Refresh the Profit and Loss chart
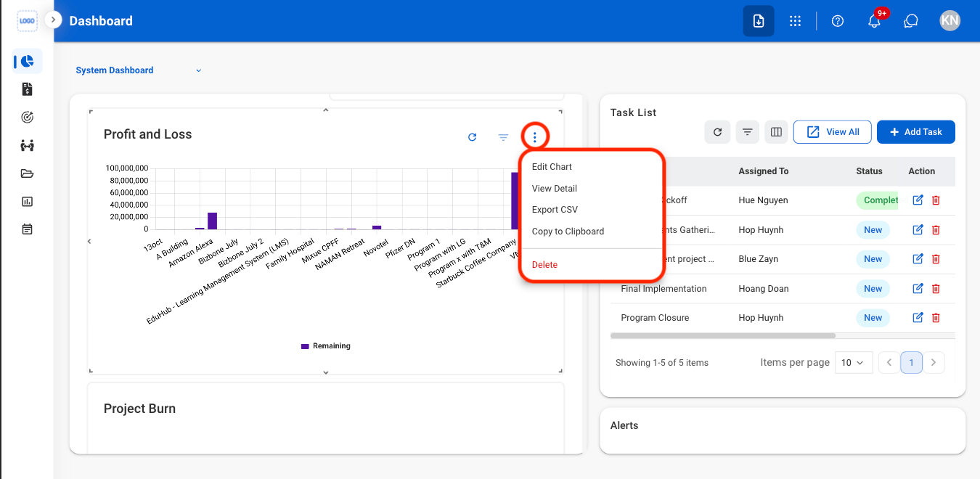 (x=473, y=136)
